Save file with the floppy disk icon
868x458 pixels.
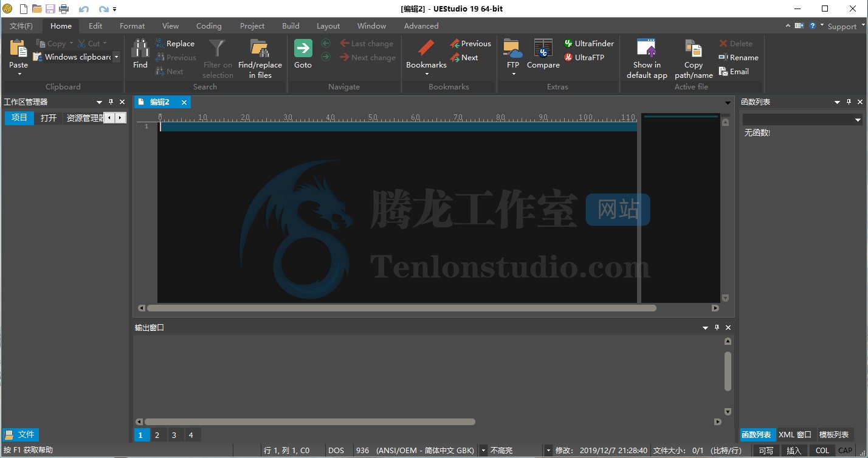(50, 9)
